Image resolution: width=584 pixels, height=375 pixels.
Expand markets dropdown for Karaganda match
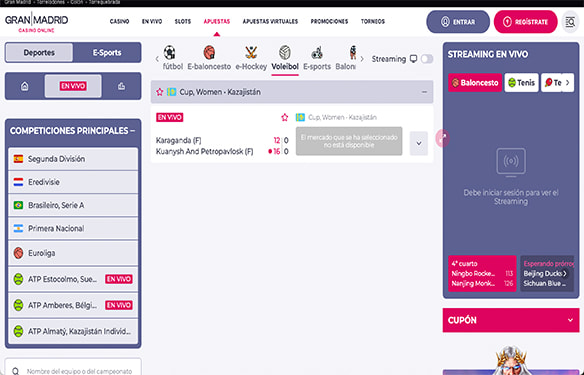pyautogui.click(x=419, y=143)
